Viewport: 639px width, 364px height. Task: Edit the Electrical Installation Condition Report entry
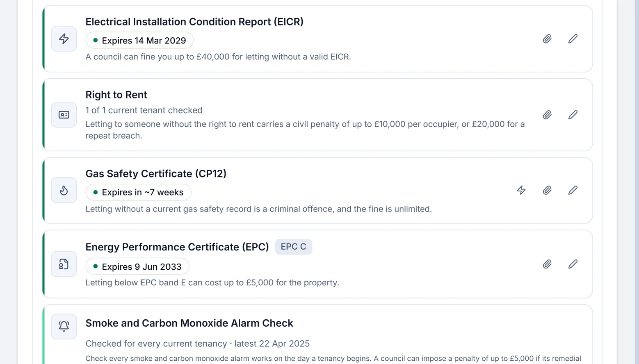coord(573,39)
